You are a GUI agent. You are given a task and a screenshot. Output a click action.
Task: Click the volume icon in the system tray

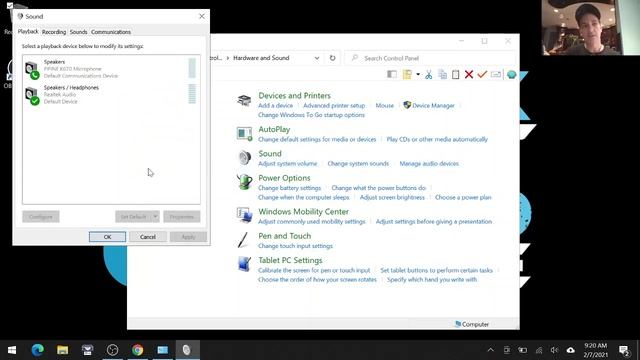554,350
